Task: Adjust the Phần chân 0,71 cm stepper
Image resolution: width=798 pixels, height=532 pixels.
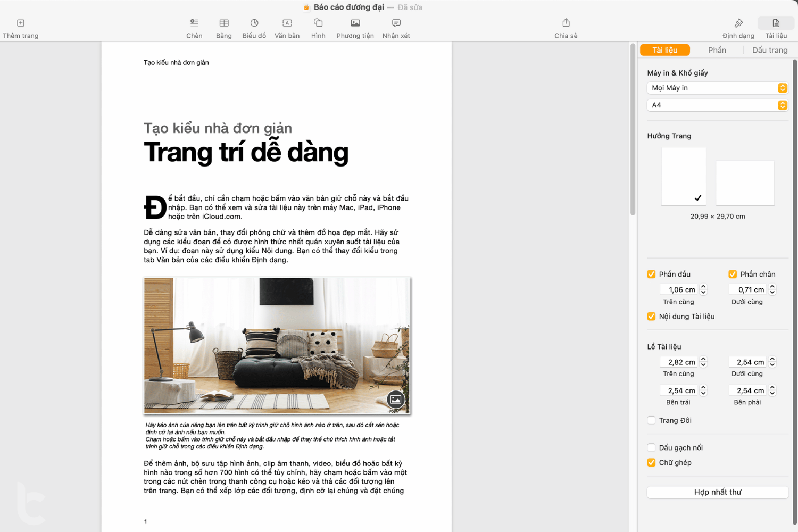Action: point(772,289)
